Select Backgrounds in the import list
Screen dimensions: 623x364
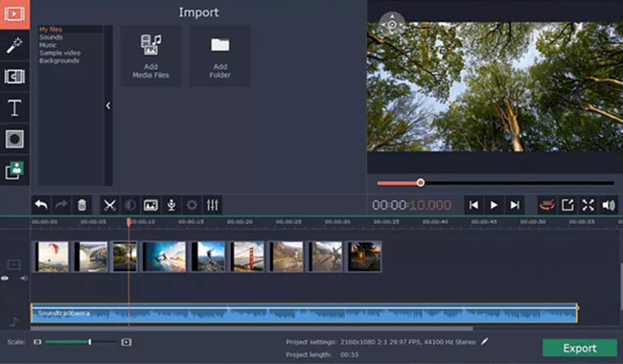pos(59,60)
